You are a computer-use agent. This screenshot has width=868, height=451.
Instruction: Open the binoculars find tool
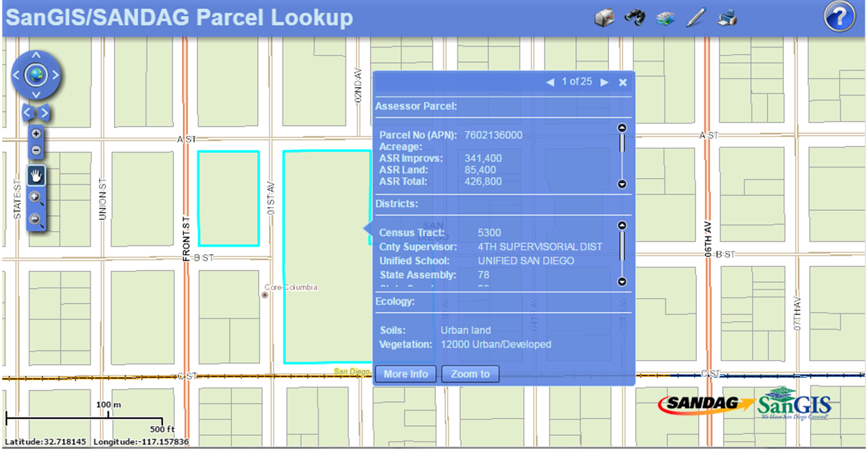tap(634, 18)
